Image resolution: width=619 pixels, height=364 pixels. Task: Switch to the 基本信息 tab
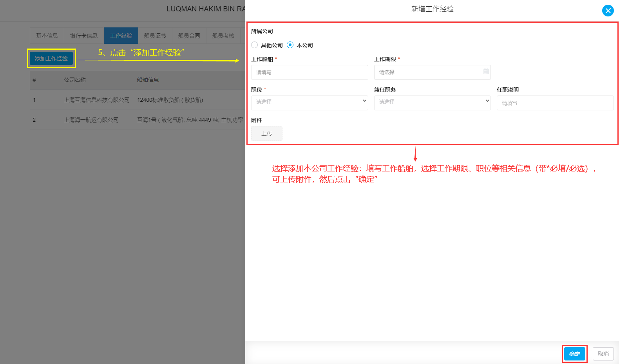pos(47,36)
